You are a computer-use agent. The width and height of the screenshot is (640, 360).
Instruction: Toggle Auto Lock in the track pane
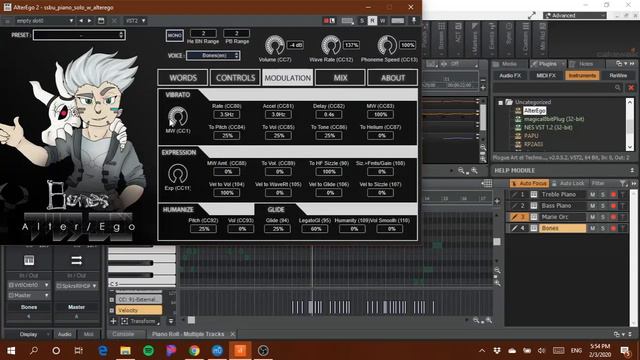(568, 184)
